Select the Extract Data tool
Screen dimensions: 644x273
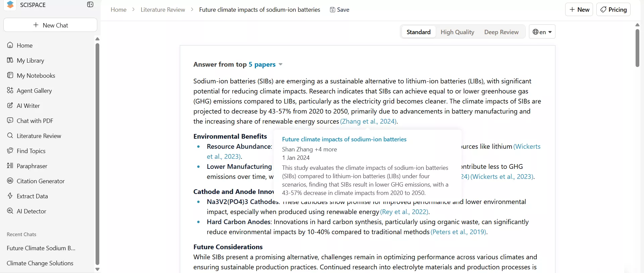(x=32, y=196)
